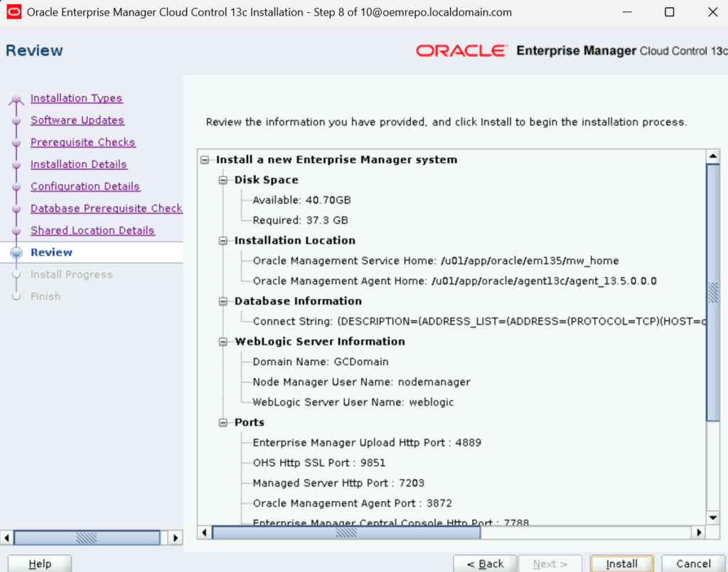Image resolution: width=728 pixels, height=572 pixels.
Task: Select the Node Manager User Name row
Action: tap(361, 382)
